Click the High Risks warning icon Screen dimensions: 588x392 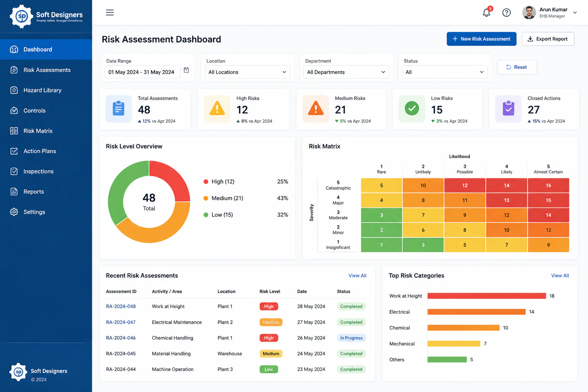click(217, 109)
